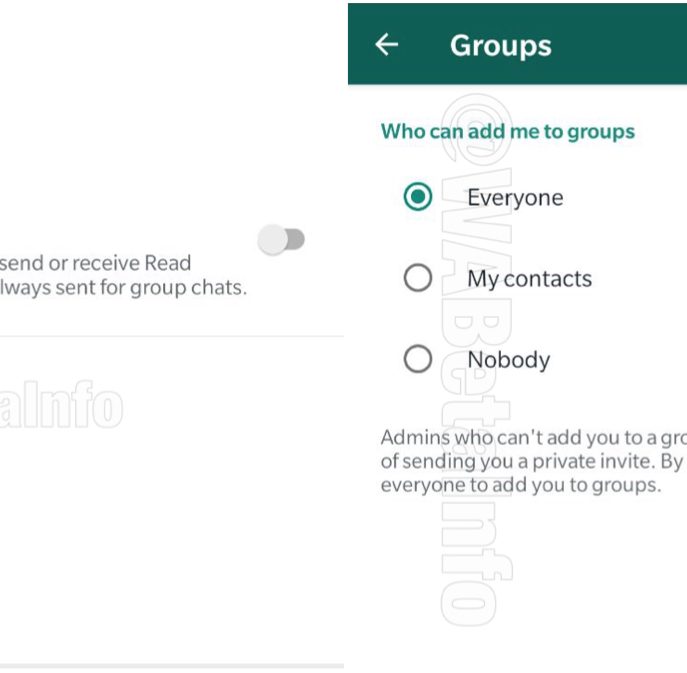Image resolution: width=687 pixels, height=673 pixels.
Task: Toggle the Read receipts switch
Action: click(x=281, y=240)
